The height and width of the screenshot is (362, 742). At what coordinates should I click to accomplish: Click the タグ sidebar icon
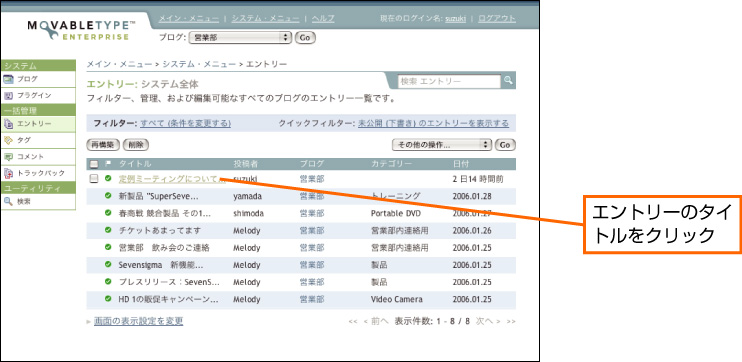pyautogui.click(x=8, y=141)
